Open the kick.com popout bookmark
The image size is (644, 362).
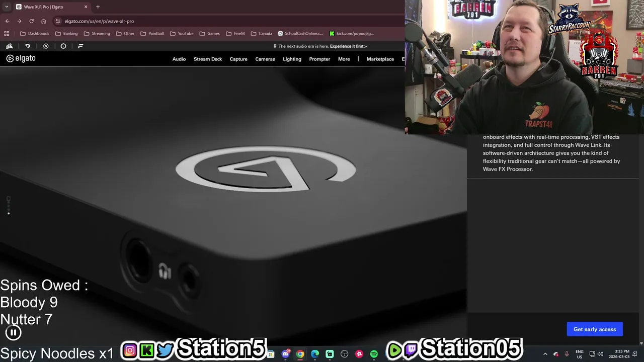point(352,34)
